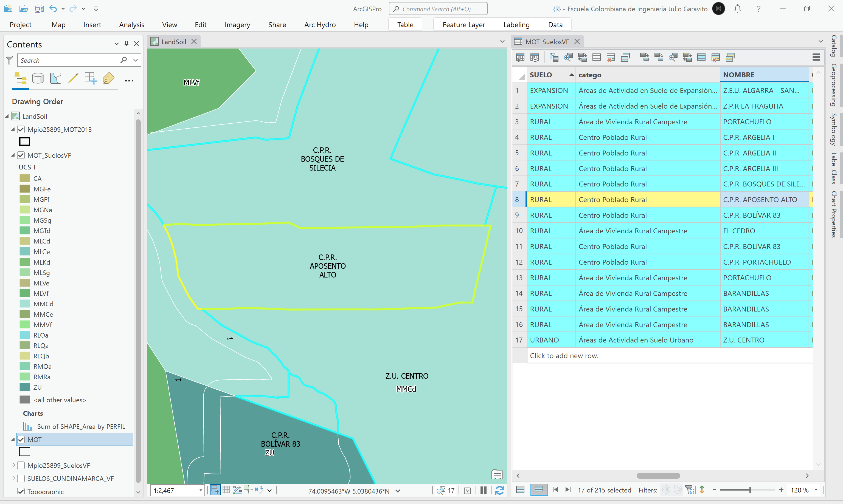Screen dimensions: 843x504
Task: Switch the selection in the table toolbar
Action: (582, 57)
